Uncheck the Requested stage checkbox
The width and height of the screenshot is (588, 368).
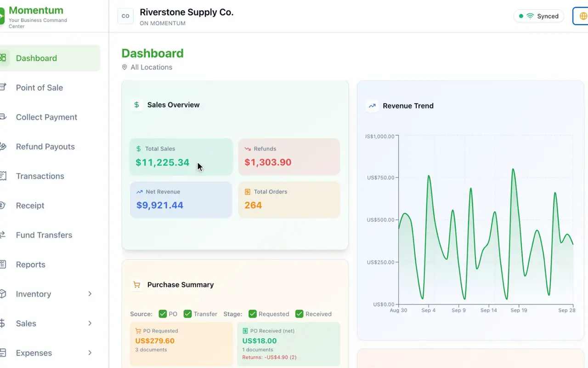click(x=253, y=314)
